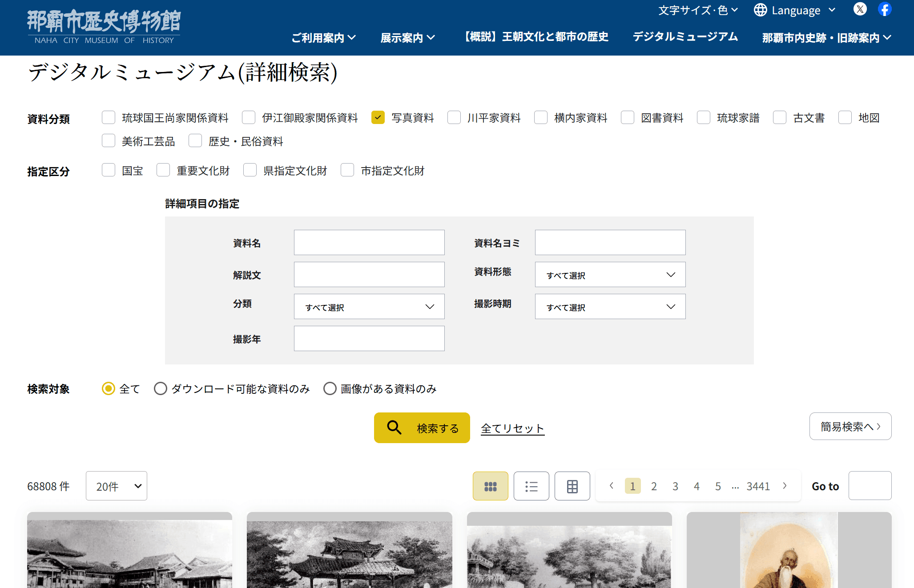The width and height of the screenshot is (914, 588).
Task: Check 歴史・民俗資料 checkbox
Action: [x=195, y=141]
